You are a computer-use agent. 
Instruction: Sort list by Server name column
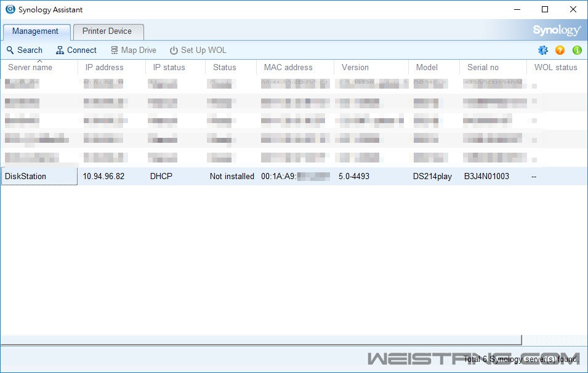tap(30, 68)
